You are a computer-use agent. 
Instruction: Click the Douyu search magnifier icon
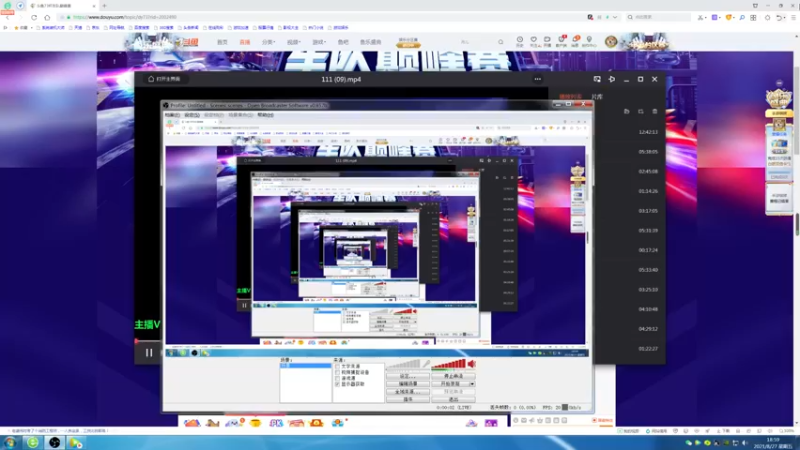coord(501,42)
